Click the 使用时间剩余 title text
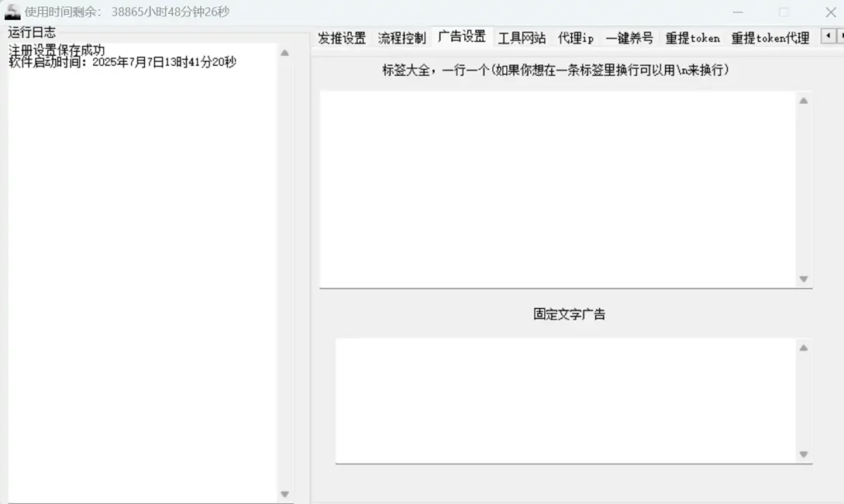Screen dimensions: 844x504 pyautogui.click(x=127, y=12)
